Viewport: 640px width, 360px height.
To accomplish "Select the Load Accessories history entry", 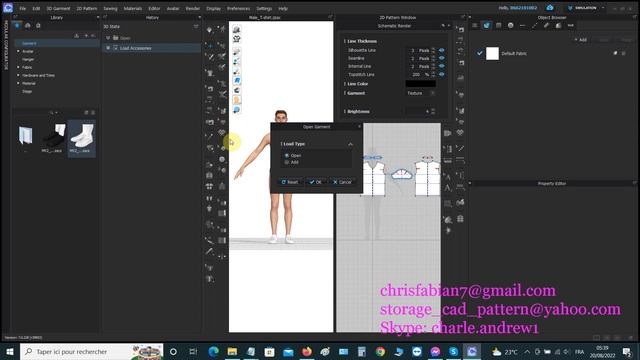I will [x=136, y=48].
